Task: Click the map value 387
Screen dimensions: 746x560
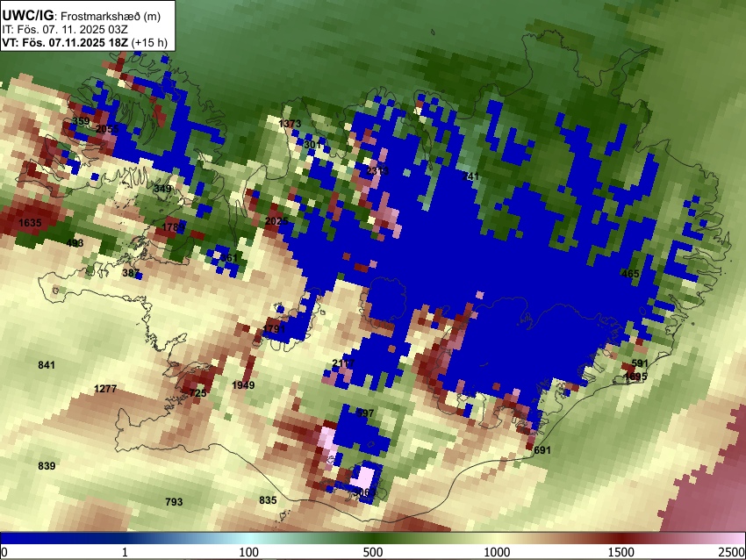Action: click(131, 273)
